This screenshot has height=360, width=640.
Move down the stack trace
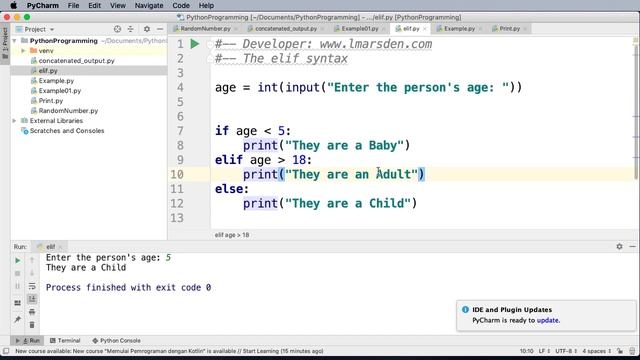[32, 273]
